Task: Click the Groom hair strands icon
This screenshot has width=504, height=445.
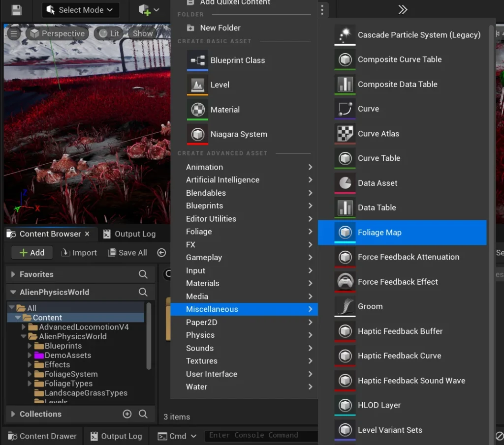Action: 345,306
